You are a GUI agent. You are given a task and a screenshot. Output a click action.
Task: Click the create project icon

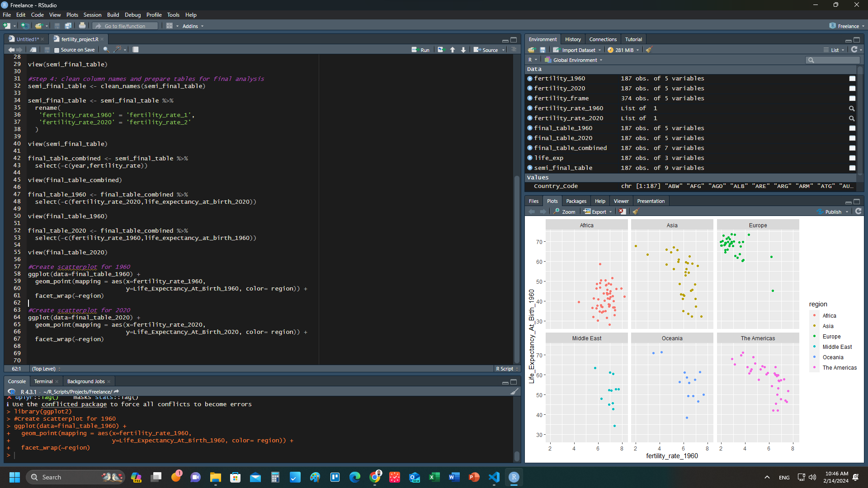25,26
